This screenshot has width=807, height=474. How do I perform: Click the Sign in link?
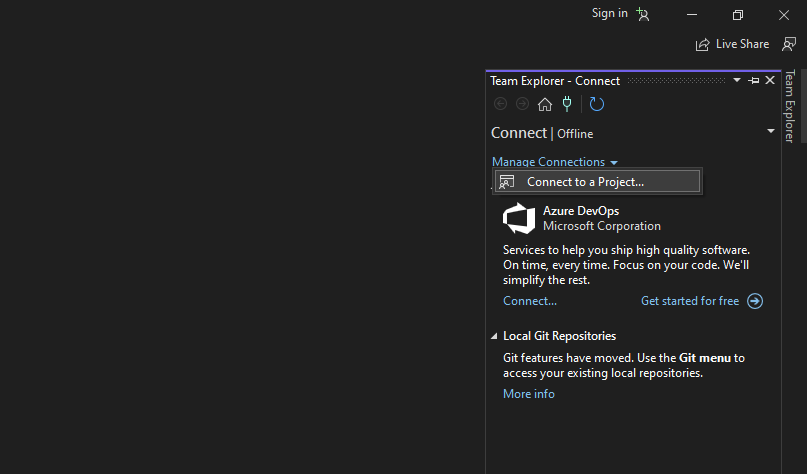coord(609,13)
